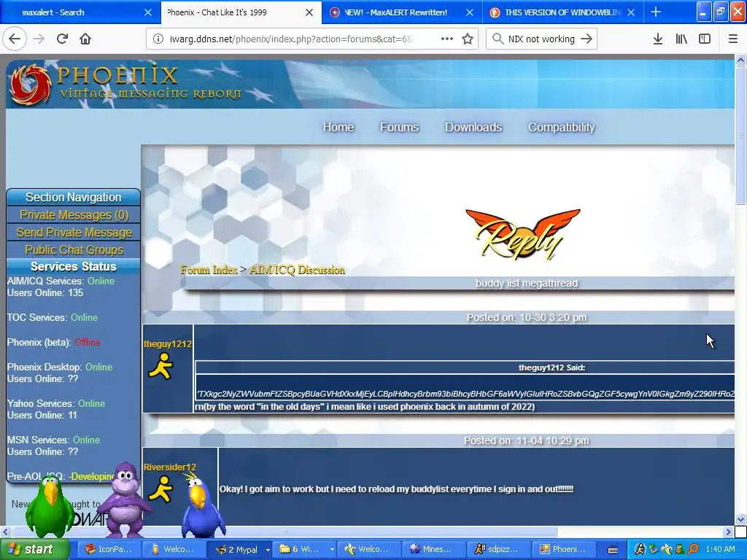The image size is (747, 560).
Task: Click the scroll down arrow
Action: pos(740,519)
